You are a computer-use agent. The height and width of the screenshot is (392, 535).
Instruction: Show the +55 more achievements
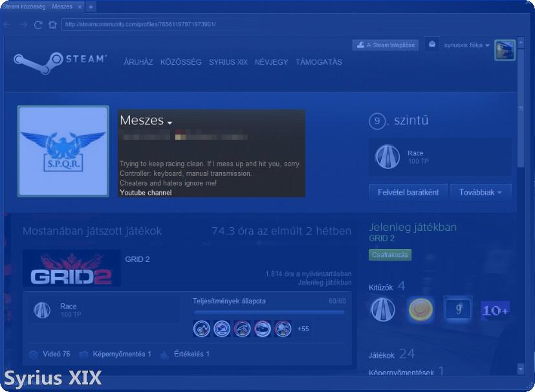(303, 329)
